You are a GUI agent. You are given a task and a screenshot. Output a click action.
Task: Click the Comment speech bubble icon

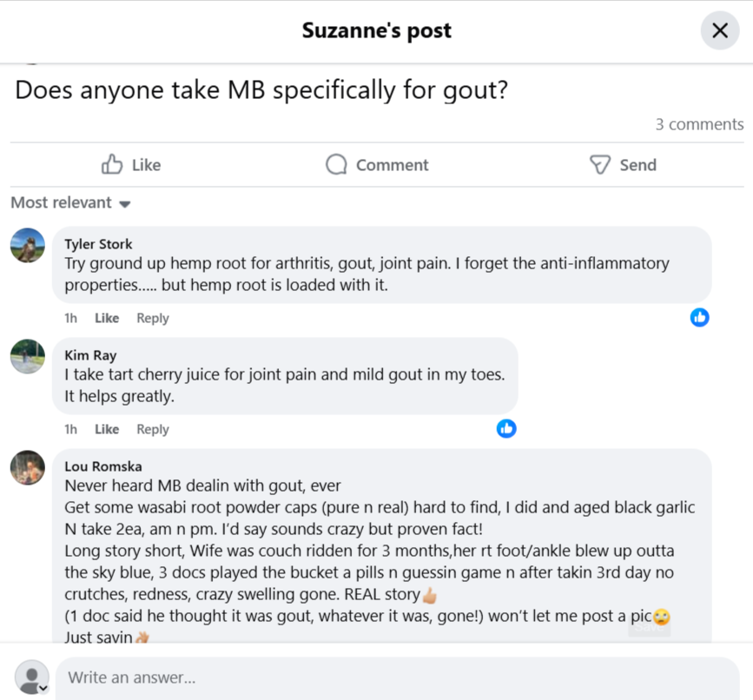click(x=336, y=164)
